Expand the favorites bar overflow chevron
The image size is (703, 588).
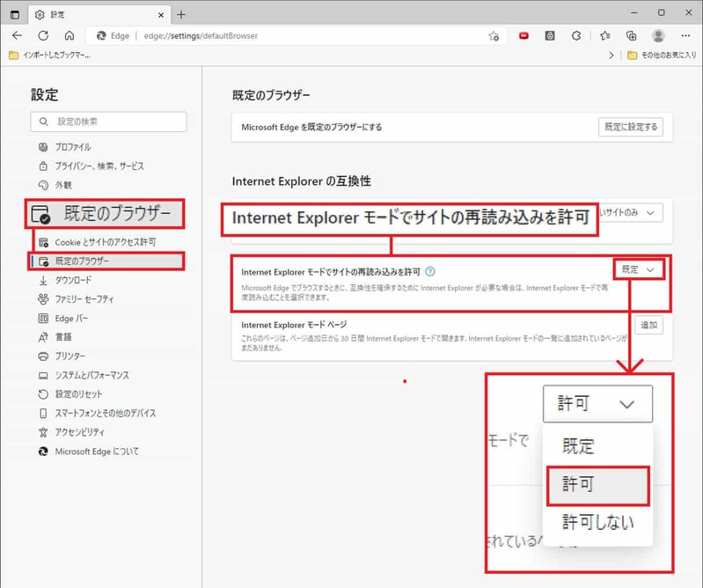point(611,55)
